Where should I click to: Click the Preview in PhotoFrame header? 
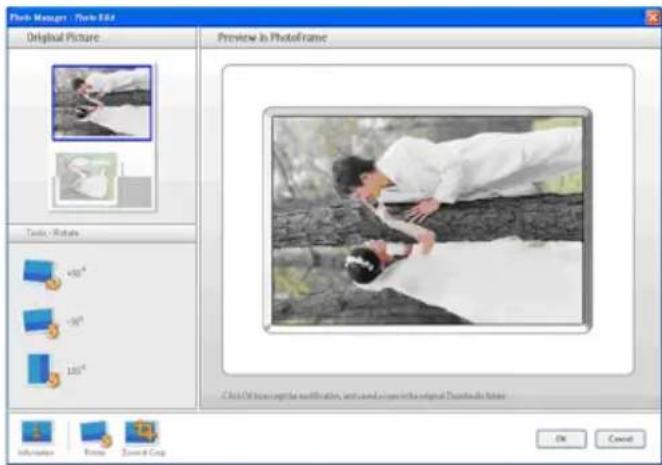pos(431,38)
